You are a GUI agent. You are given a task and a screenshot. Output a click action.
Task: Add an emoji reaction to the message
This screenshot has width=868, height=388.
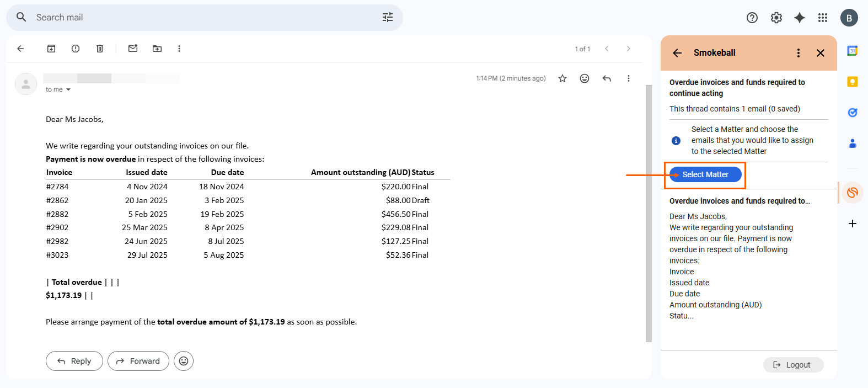tap(585, 78)
